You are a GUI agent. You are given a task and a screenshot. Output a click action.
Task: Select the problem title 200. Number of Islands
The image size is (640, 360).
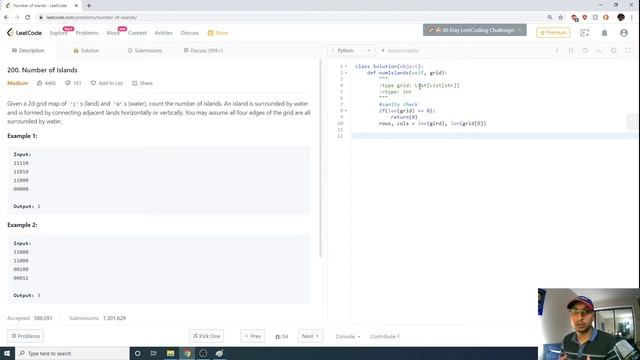(42, 70)
